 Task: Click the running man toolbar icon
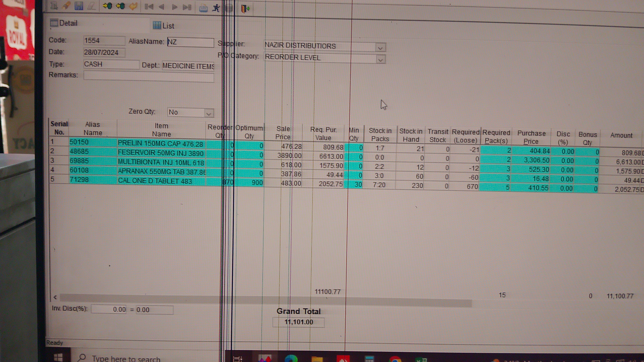216,8
